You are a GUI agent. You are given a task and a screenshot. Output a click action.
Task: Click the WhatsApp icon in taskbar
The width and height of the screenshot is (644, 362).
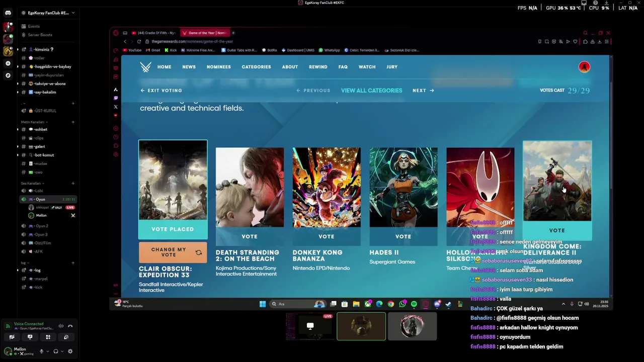coord(402,304)
